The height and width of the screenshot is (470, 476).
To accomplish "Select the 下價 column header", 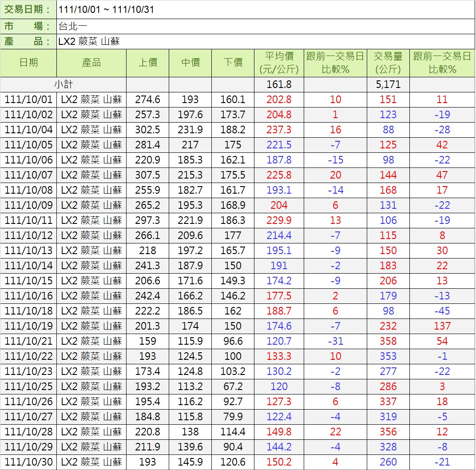I will tap(233, 63).
